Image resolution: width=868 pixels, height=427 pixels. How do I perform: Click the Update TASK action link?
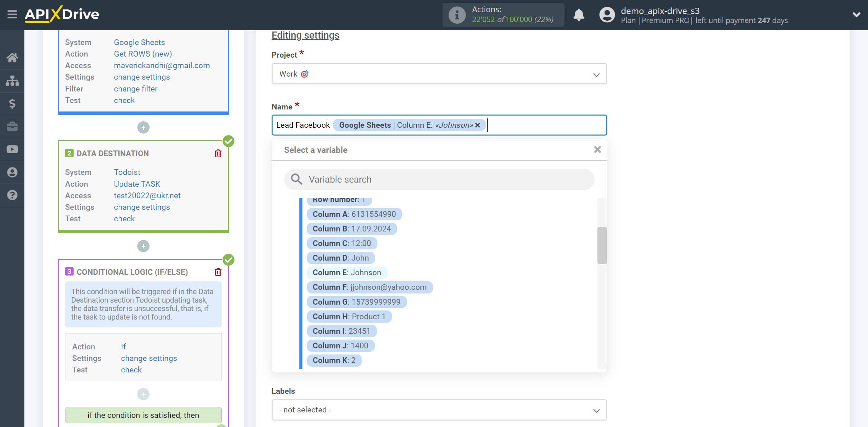pos(137,184)
